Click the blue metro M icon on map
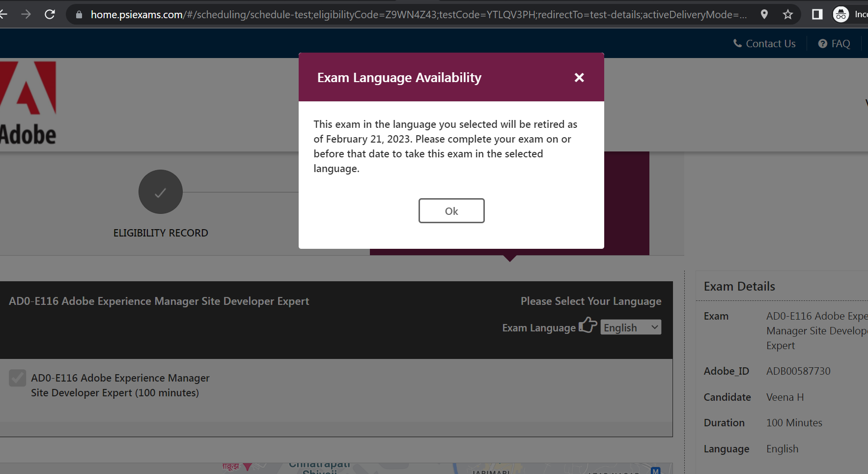Viewport: 868px width, 474px height. click(x=655, y=471)
